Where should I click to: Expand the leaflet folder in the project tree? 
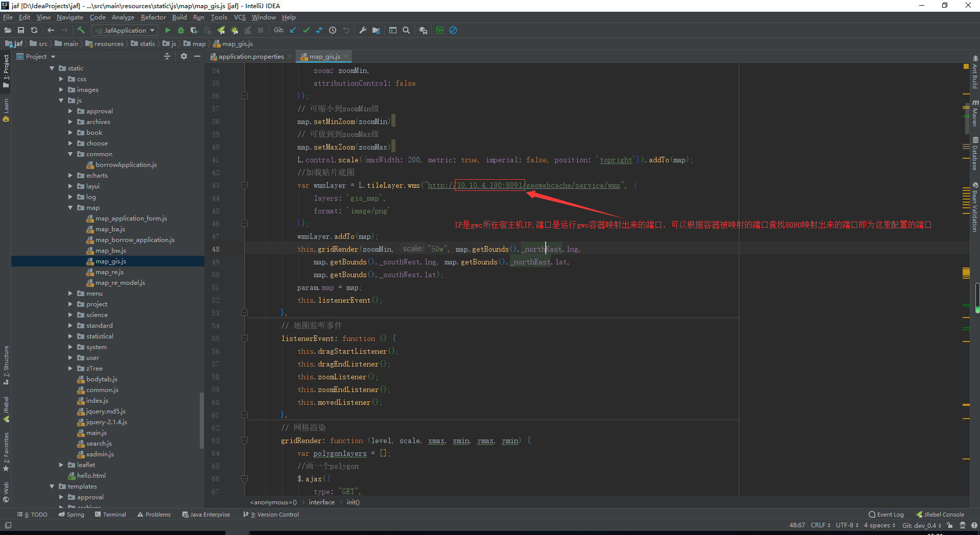coord(61,465)
